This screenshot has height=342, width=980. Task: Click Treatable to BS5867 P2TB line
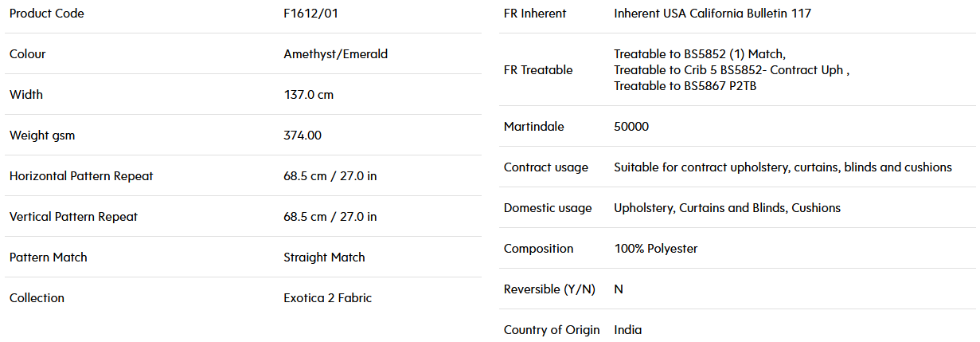tap(685, 86)
